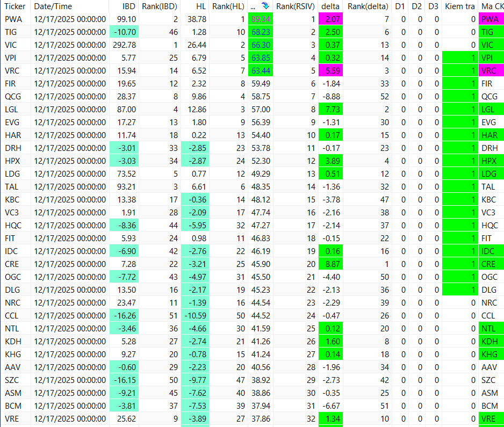504x427 pixels.
Task: Click the D3 column header
Action: [433, 6]
